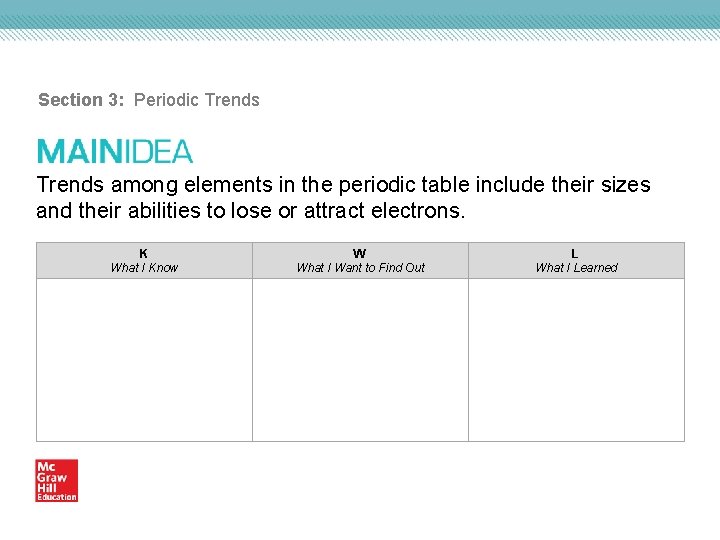Click the teal banner at the slide top
720x540 pixels.
[x=360, y=13]
